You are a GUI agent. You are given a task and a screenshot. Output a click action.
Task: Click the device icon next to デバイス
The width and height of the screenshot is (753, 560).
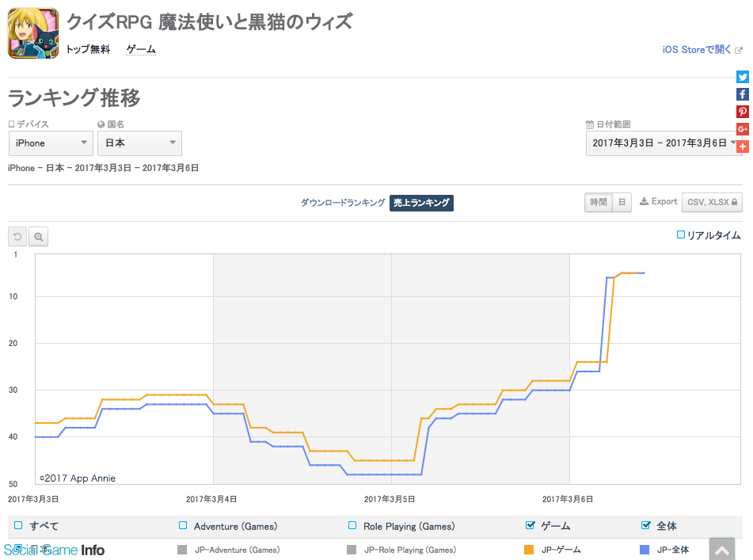12,124
